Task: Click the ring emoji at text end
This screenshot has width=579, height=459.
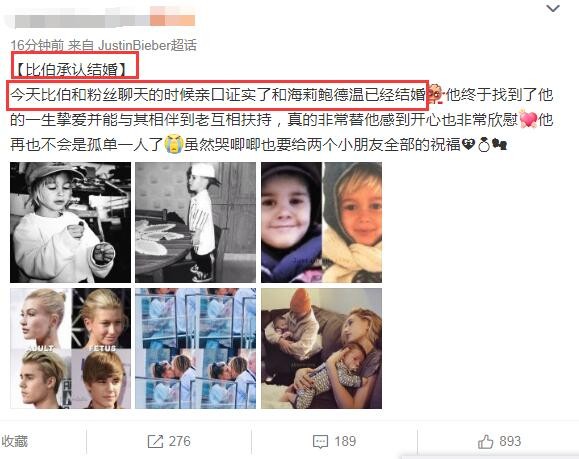Action: (x=484, y=145)
